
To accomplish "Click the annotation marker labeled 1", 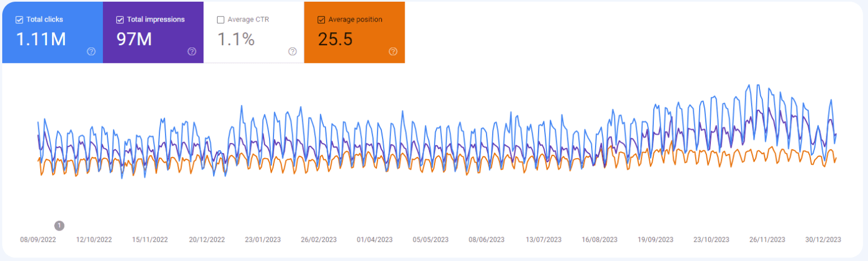I will (59, 226).
